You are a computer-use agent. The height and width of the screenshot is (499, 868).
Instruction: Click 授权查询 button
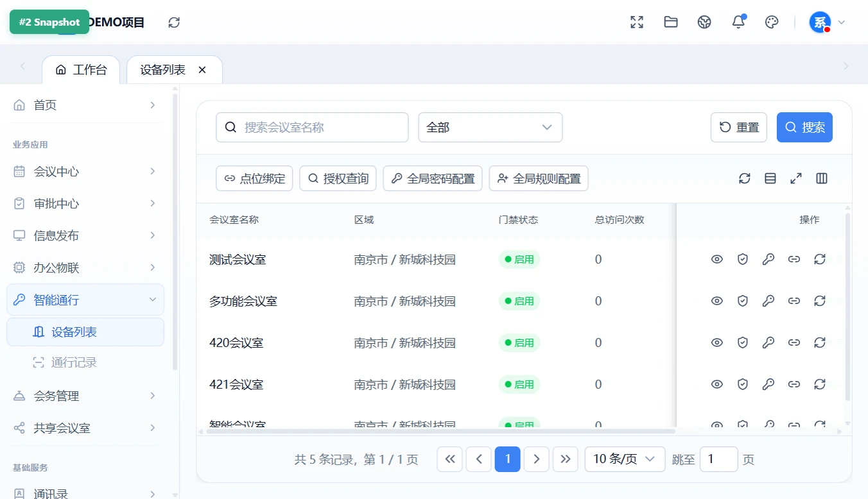[338, 178]
